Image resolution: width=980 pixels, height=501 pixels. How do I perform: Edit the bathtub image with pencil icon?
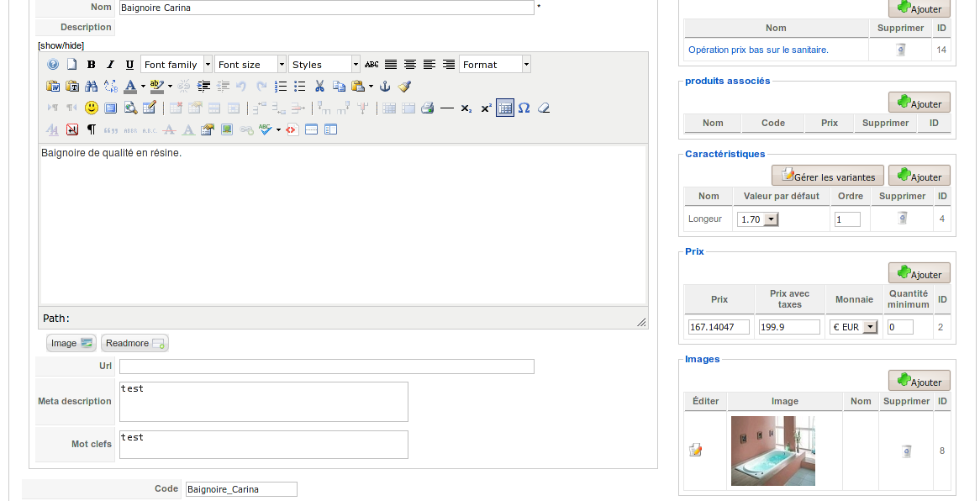pyautogui.click(x=696, y=450)
